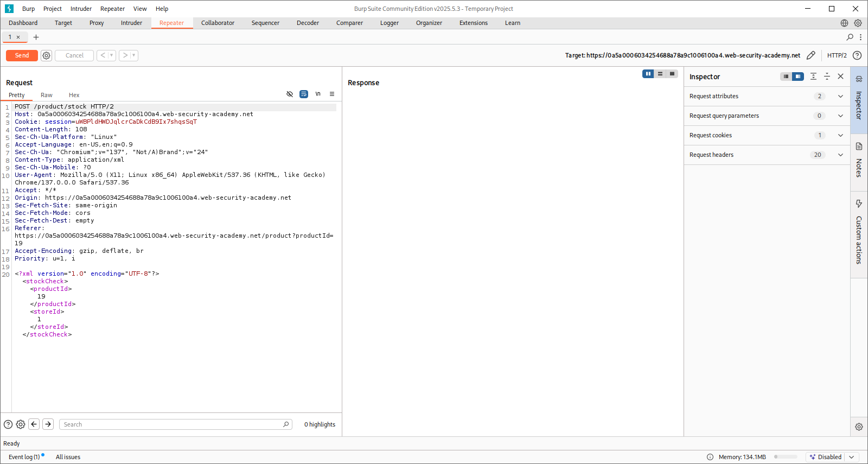Viewport: 868px width, 464px height.
Task: Edit the target with the pencil icon
Action: 811,55
